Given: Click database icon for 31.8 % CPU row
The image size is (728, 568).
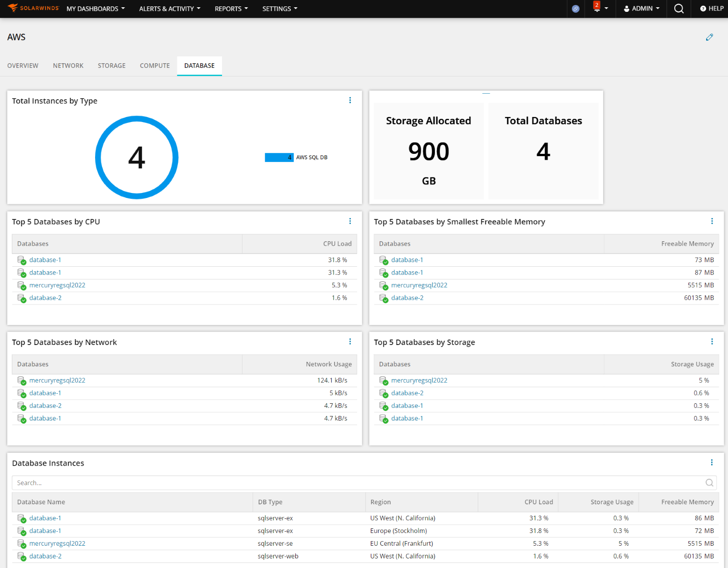Looking at the screenshot, I should coord(21,260).
